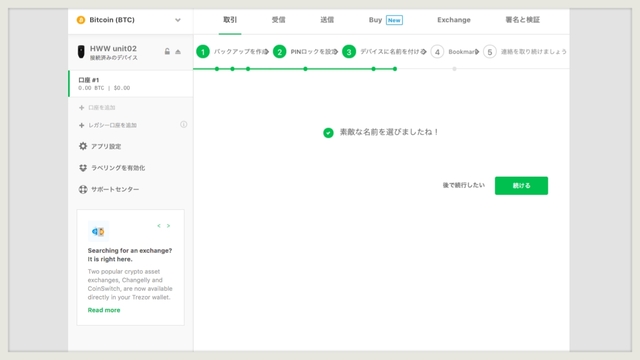The height and width of the screenshot is (360, 640).
Task: Click 口座を追加 to add an account
Action: click(x=102, y=108)
